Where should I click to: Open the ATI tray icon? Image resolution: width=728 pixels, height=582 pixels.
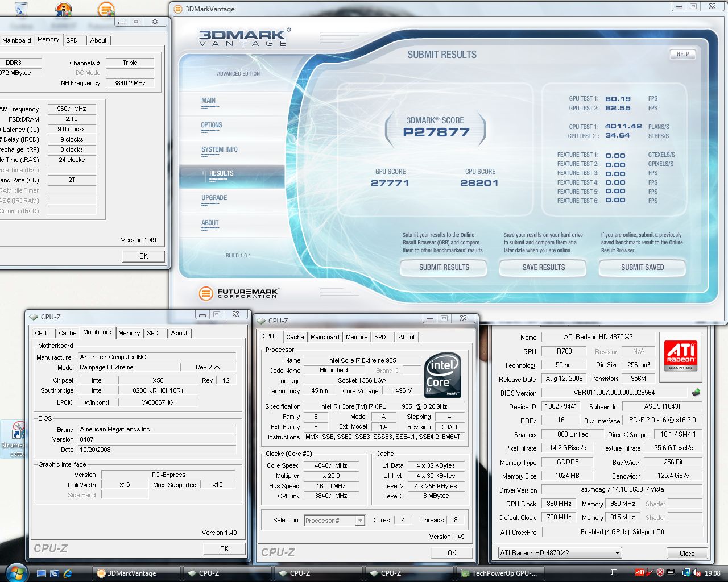point(639,573)
